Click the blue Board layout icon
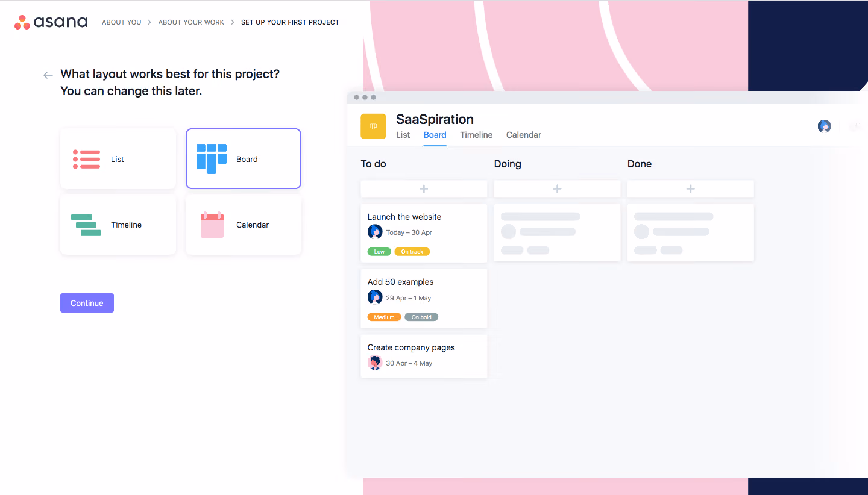 coord(212,159)
